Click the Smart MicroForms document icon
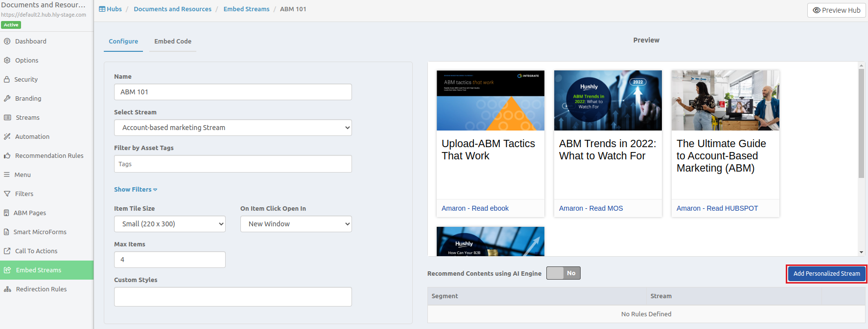The height and width of the screenshot is (329, 868). pos(6,232)
